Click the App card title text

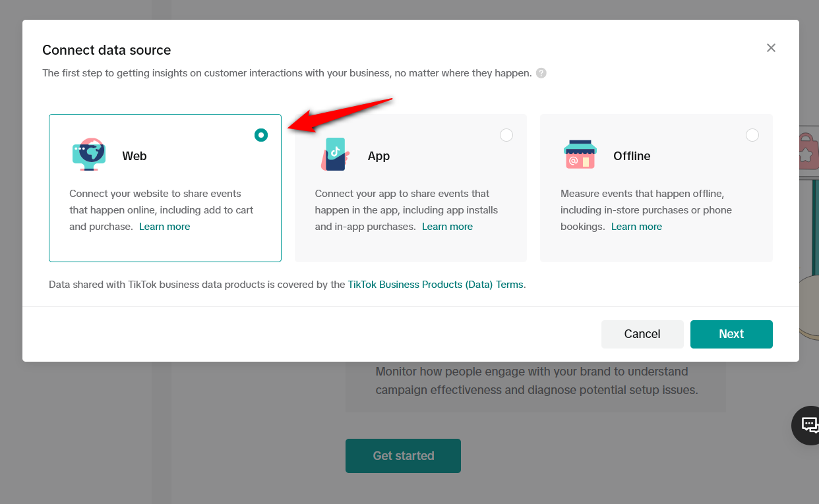pyautogui.click(x=379, y=156)
